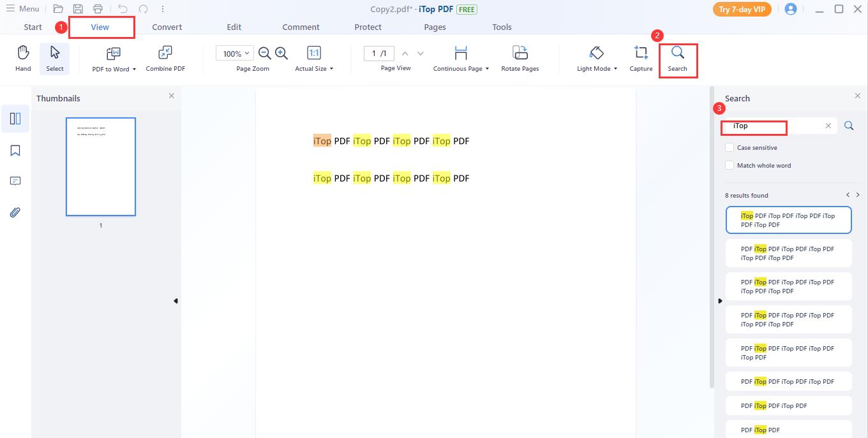Switch to the Protect tab
This screenshot has width=868, height=438.
coord(368,27)
